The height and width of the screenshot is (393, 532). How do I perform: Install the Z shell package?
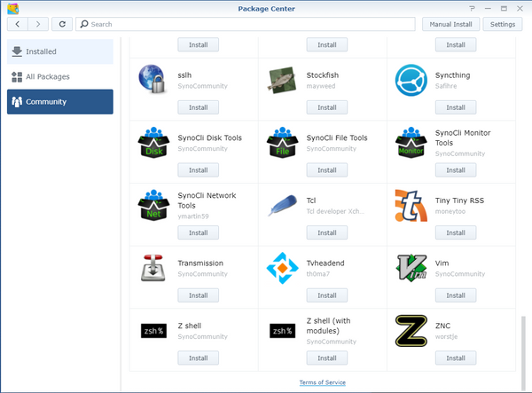point(198,358)
